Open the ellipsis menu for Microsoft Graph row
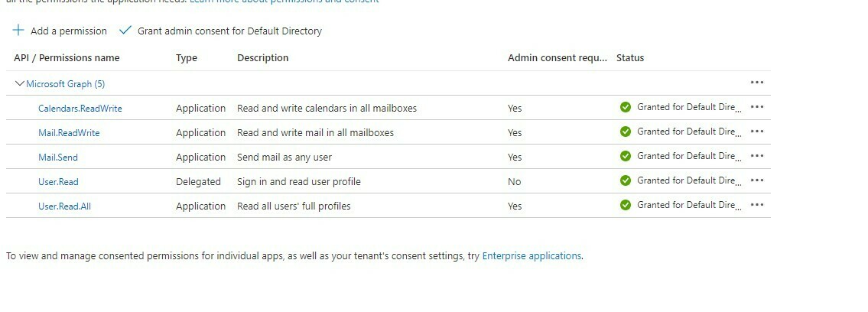The height and width of the screenshot is (312, 868). coord(757,83)
